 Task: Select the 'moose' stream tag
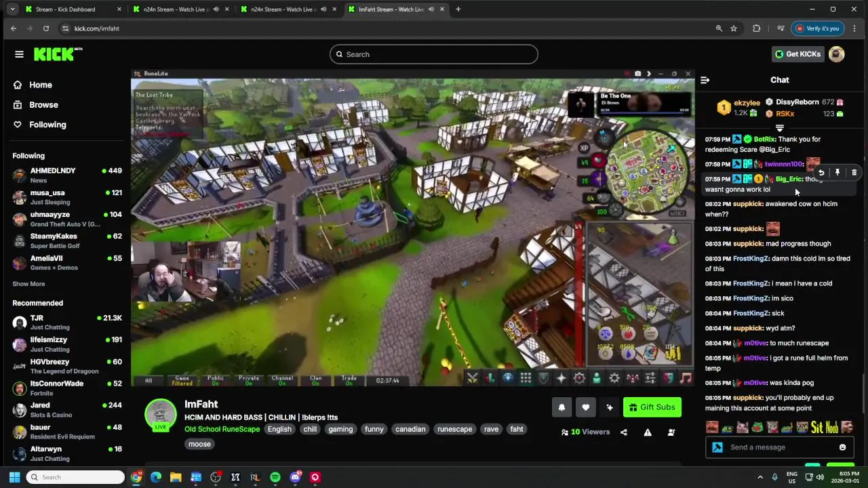click(x=199, y=444)
